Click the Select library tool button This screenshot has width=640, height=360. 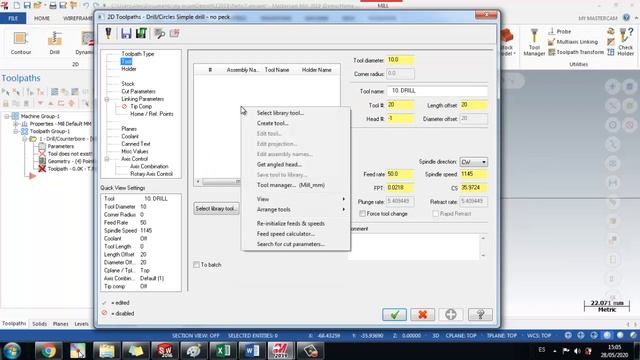point(216,209)
